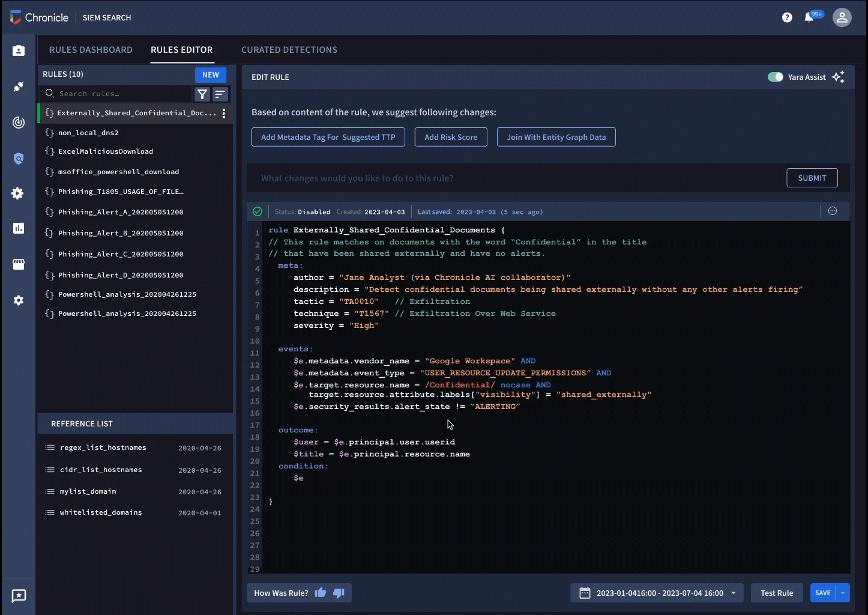The height and width of the screenshot is (615, 868).
Task: Click the severity = "High" code line
Action: pos(336,326)
